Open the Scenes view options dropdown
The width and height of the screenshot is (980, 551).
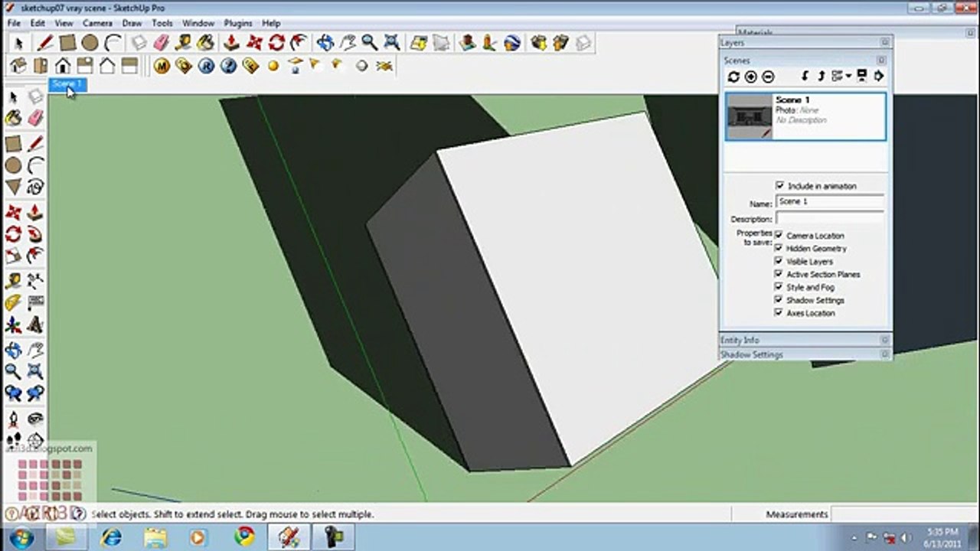click(x=841, y=77)
